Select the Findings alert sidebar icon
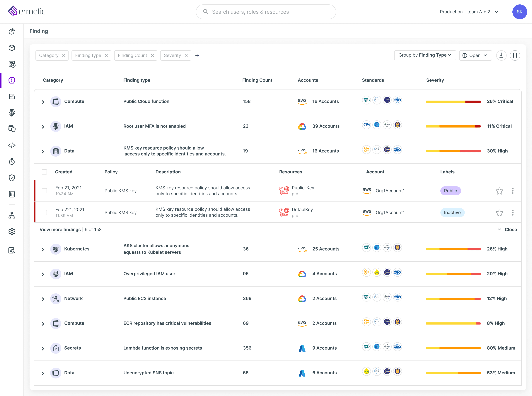Screen dimensions: 532x396 12,80
